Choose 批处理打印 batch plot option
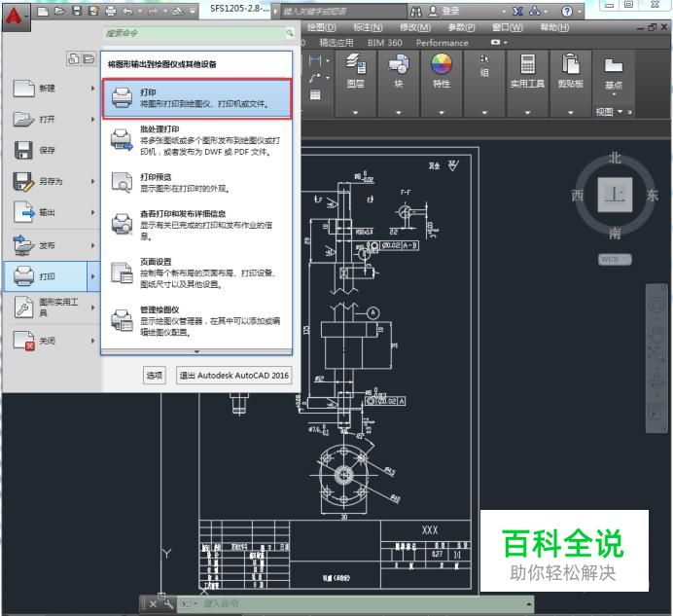Viewport: 673px width, 616px height. click(x=196, y=140)
